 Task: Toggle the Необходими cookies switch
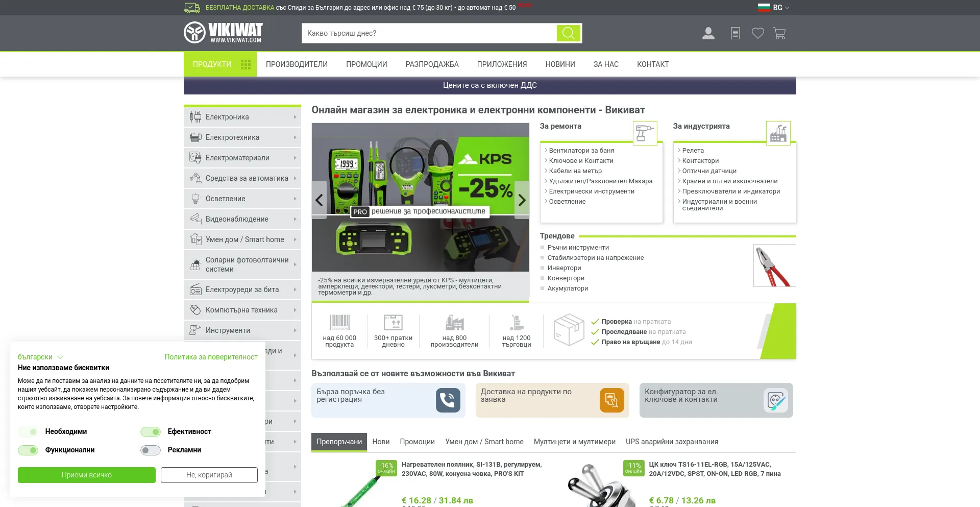(28, 432)
